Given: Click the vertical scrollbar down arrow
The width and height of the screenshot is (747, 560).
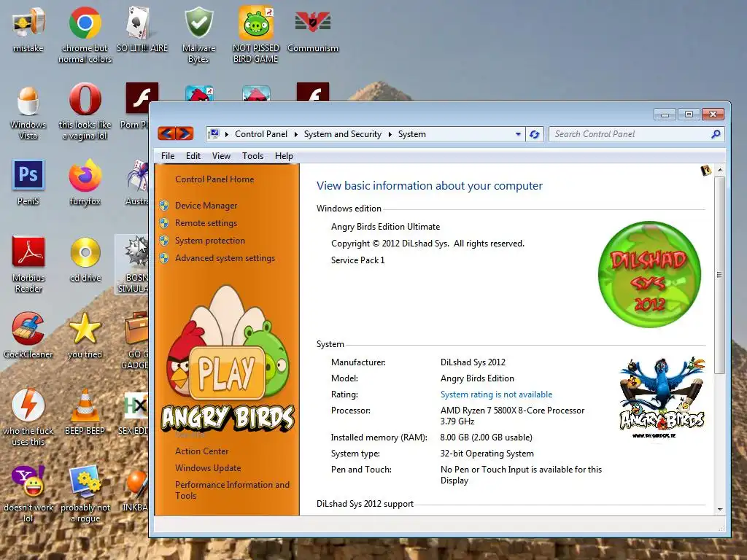Looking at the screenshot, I should tap(720, 509).
